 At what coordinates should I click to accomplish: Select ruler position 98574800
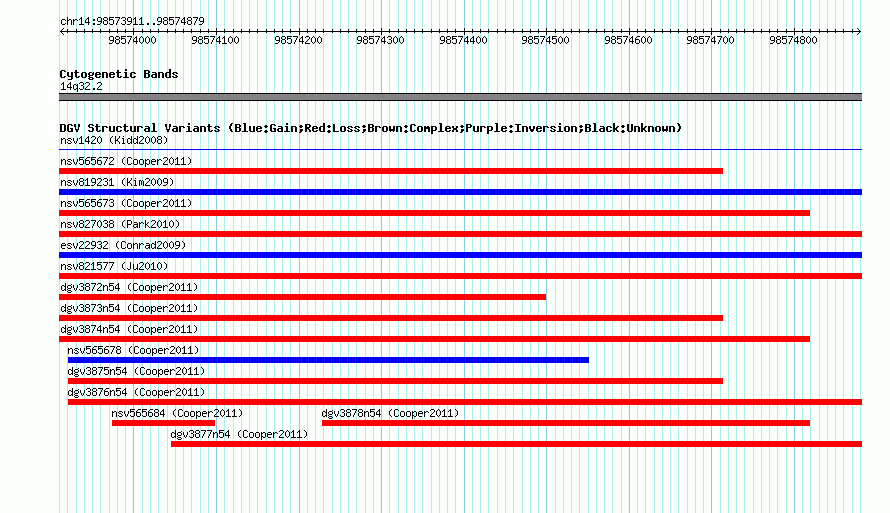(794, 40)
